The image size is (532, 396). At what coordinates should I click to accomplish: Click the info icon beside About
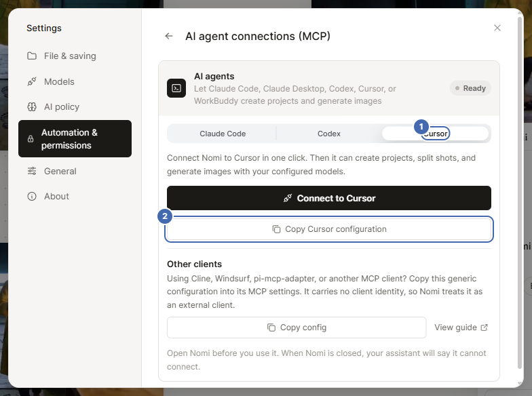click(x=32, y=197)
